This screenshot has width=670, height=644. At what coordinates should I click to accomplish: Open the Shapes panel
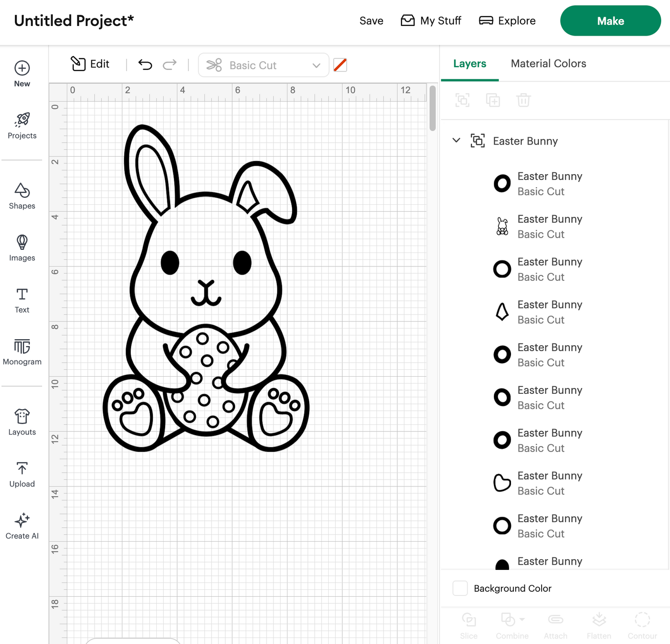(22, 197)
